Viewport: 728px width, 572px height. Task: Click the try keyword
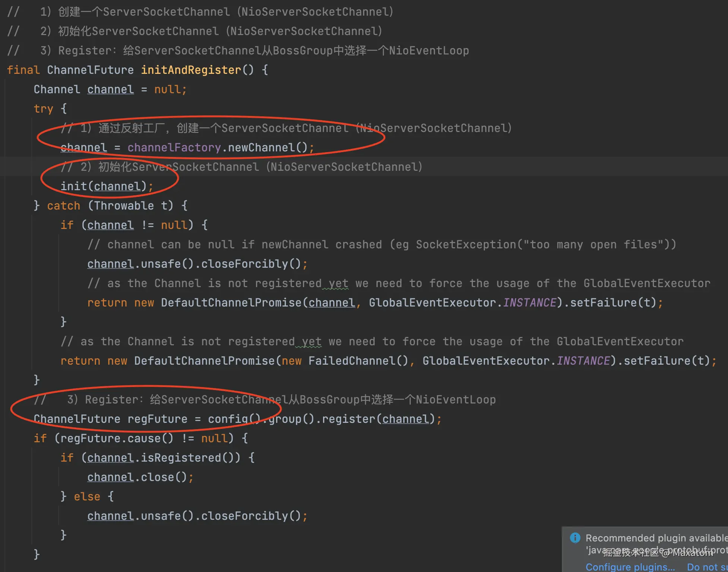pyautogui.click(x=43, y=109)
